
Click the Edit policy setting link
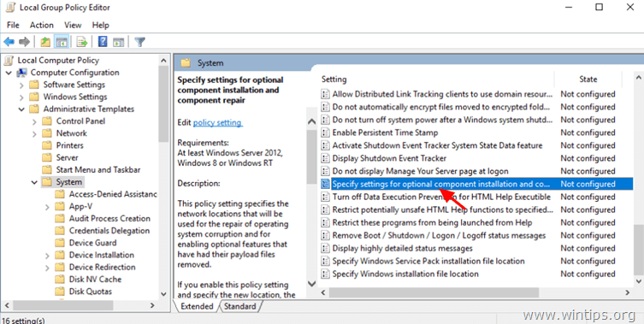(x=218, y=122)
